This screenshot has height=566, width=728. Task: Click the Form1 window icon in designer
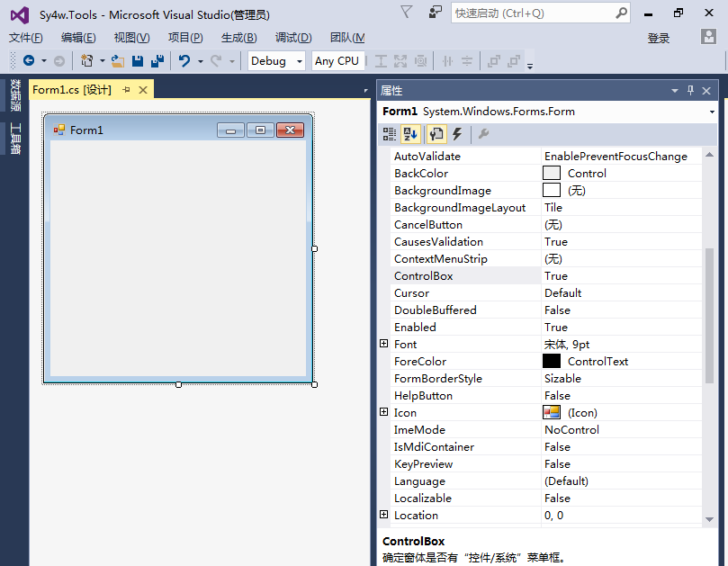pyautogui.click(x=59, y=130)
